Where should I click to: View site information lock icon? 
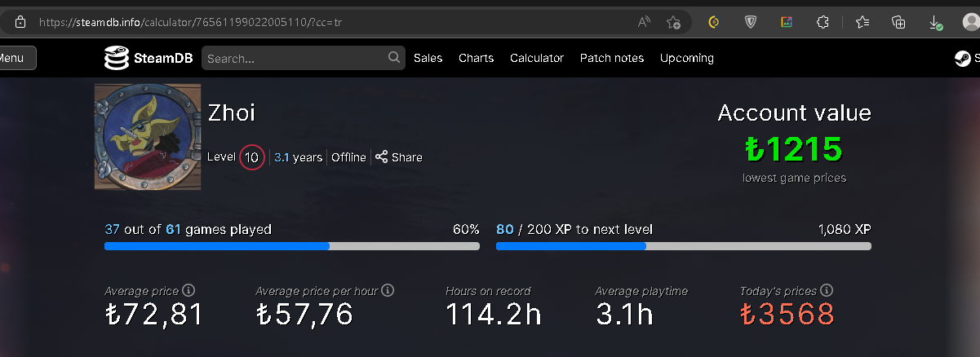coord(21,22)
